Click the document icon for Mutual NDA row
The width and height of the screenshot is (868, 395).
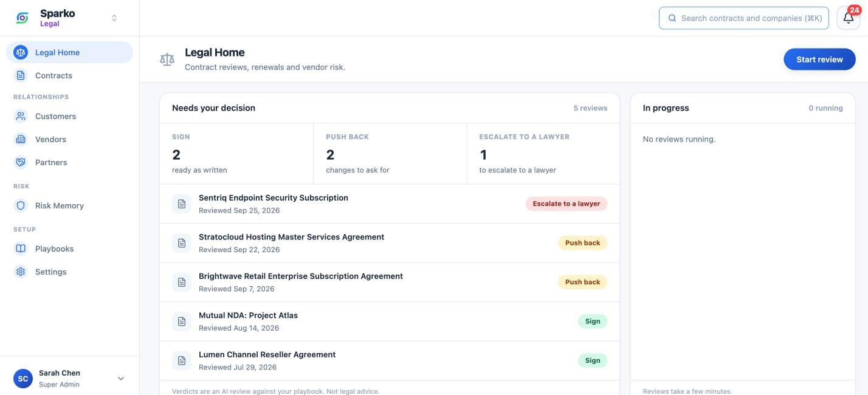coord(182,321)
